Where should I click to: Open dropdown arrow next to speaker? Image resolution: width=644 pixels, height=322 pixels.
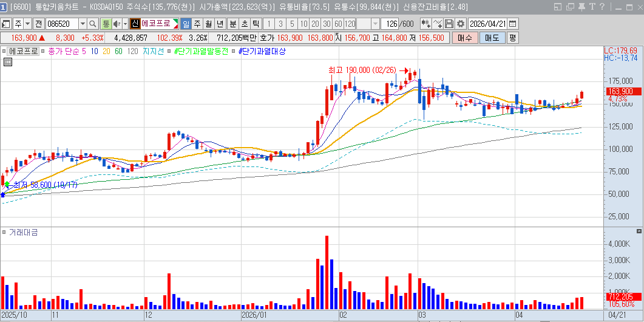(x=125, y=24)
